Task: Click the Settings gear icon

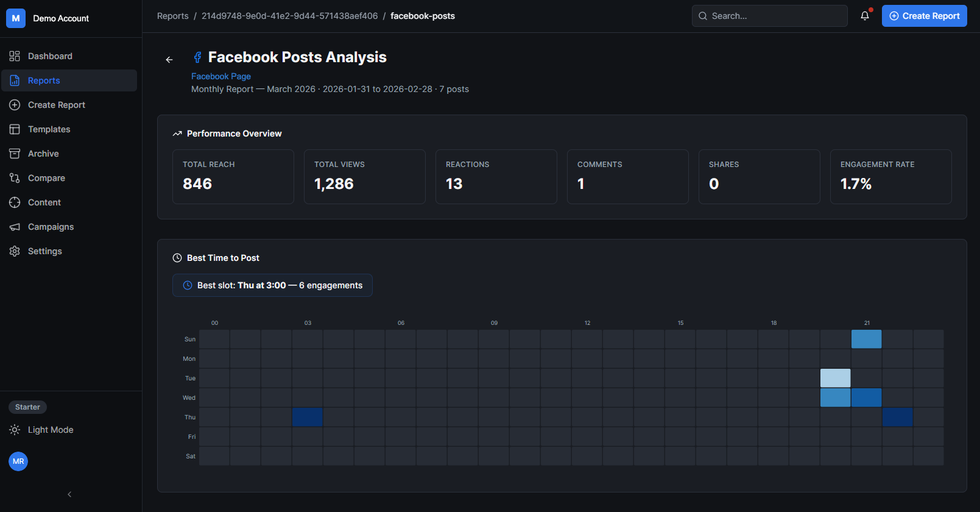Action: 15,251
